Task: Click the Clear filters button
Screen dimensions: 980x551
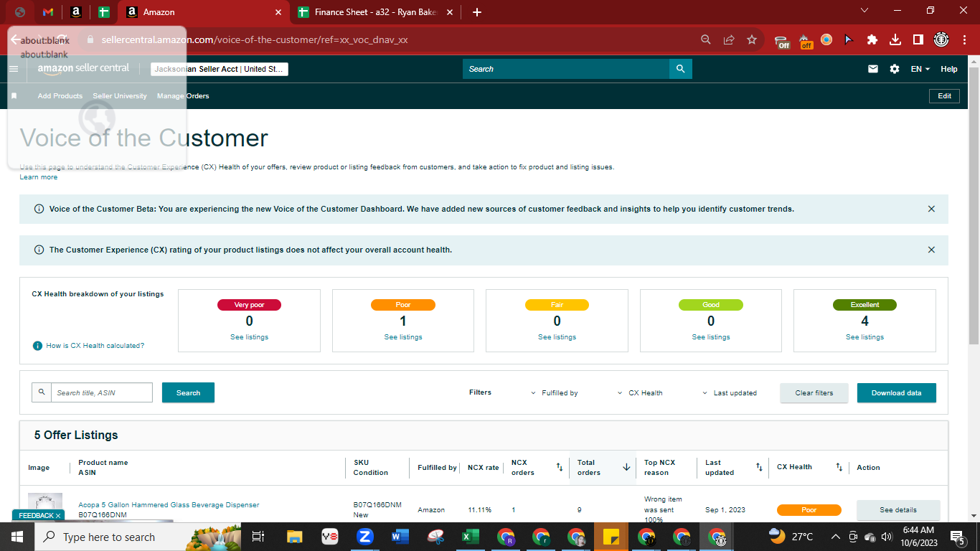Action: point(814,393)
